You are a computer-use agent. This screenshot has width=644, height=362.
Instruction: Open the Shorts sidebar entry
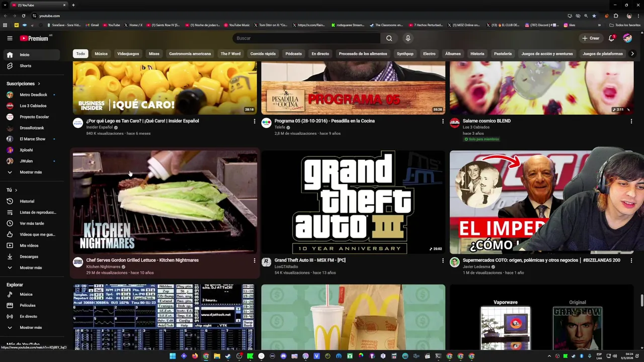(33, 66)
